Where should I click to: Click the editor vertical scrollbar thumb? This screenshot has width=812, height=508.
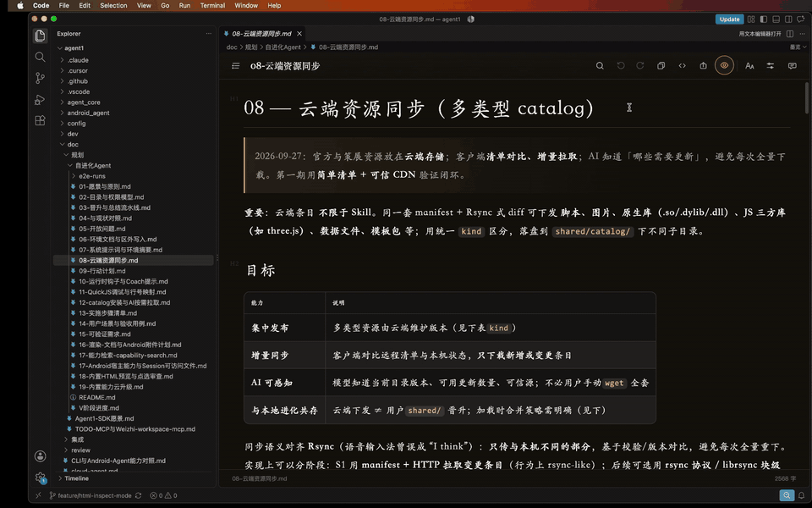pos(806,97)
